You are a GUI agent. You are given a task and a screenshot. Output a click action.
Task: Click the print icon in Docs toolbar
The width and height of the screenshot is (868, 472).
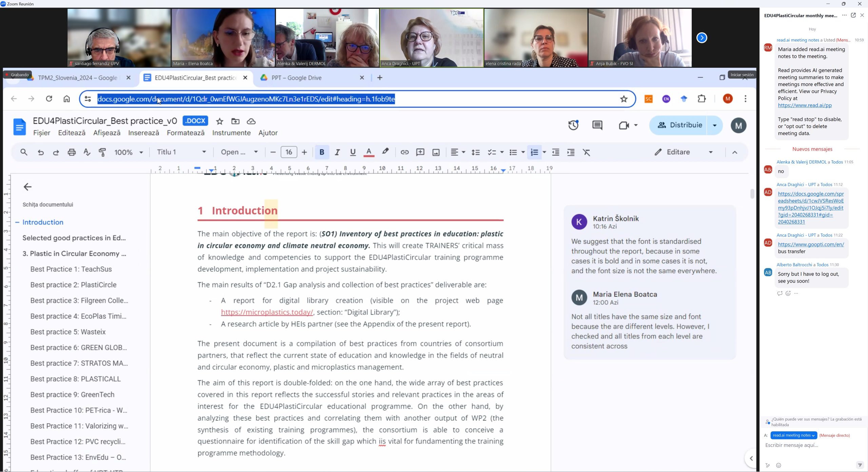pos(72,152)
